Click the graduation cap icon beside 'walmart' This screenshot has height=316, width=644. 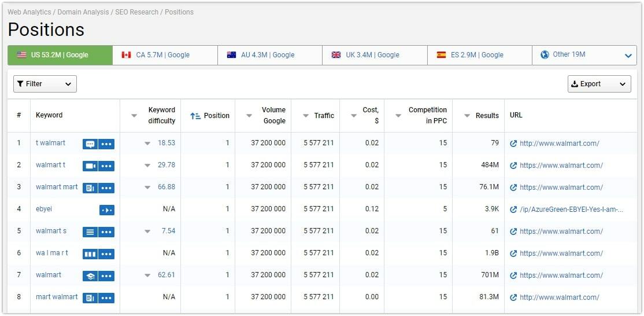pos(90,275)
